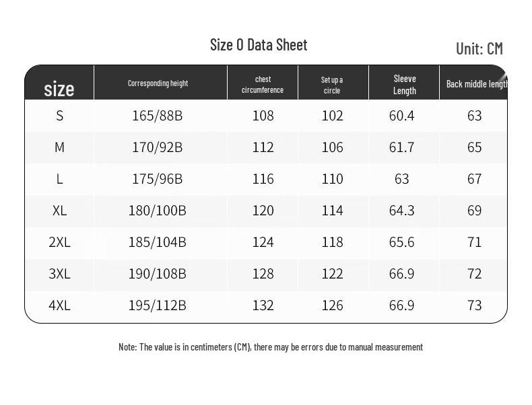Click chest circumference value 128
The image size is (532, 405).
263,274
